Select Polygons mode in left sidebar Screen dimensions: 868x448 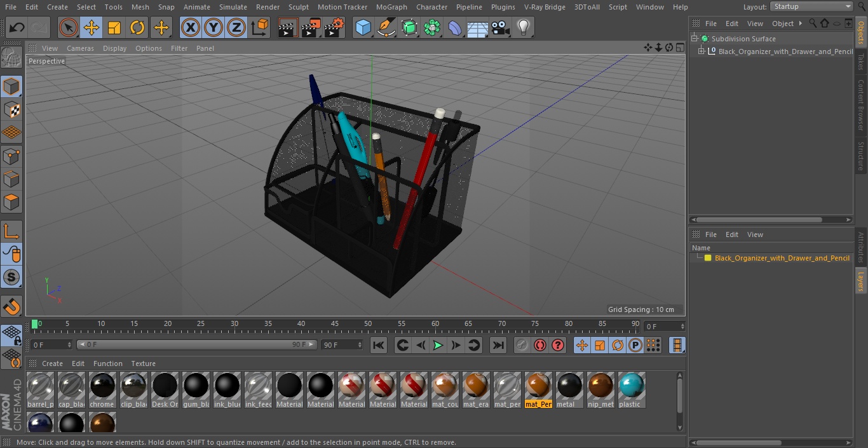(x=11, y=202)
